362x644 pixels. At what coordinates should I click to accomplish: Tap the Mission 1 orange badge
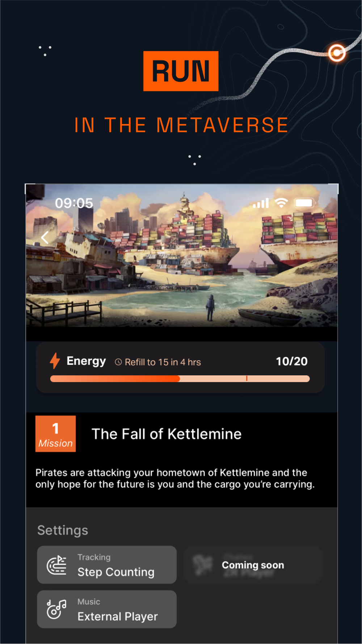pyautogui.click(x=55, y=434)
